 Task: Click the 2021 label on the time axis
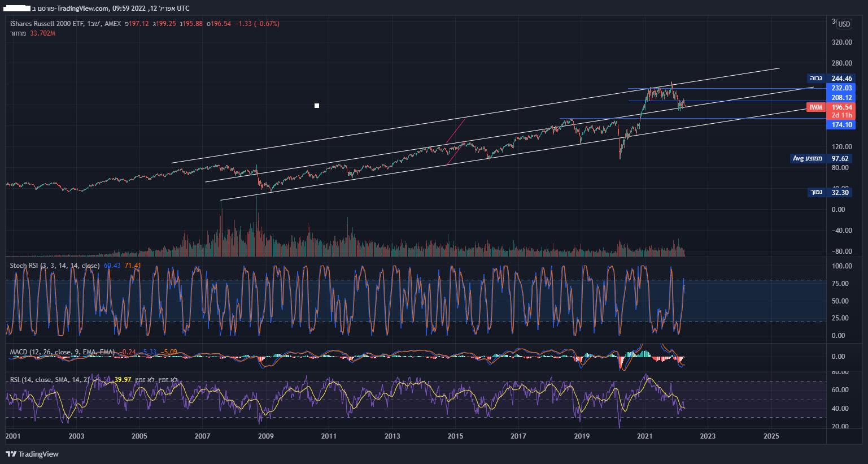tap(644, 436)
